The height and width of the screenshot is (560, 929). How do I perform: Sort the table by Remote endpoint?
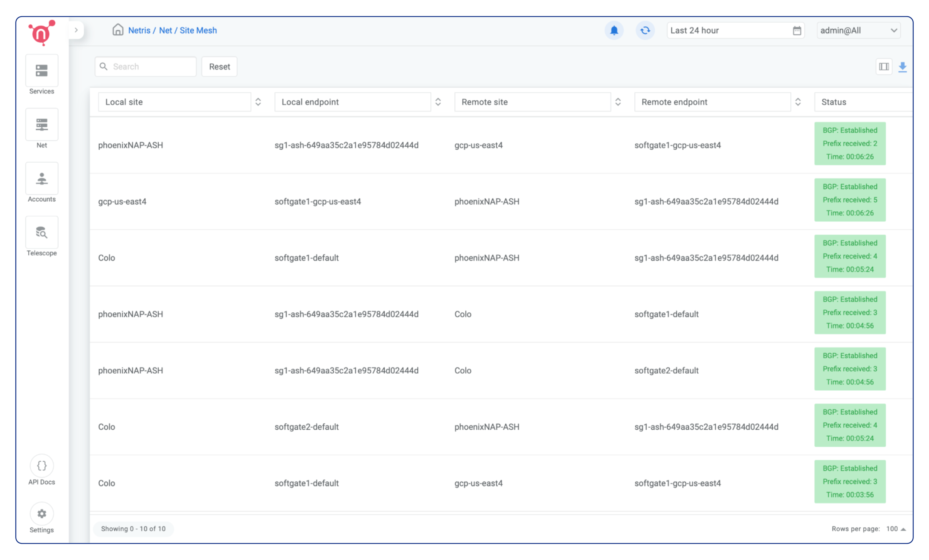point(798,101)
